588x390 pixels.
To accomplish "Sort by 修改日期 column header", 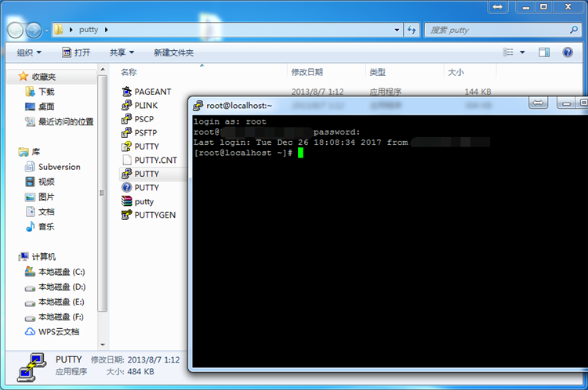I will [307, 72].
